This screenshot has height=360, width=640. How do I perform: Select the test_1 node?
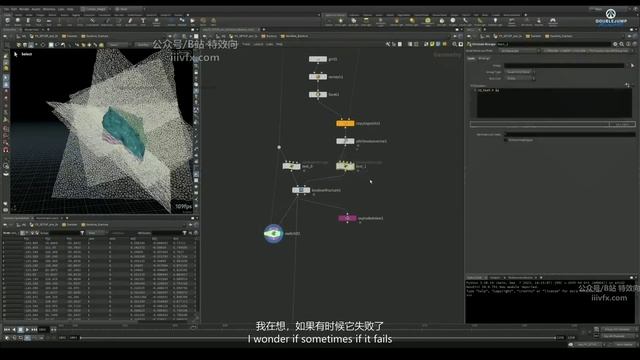point(345,166)
